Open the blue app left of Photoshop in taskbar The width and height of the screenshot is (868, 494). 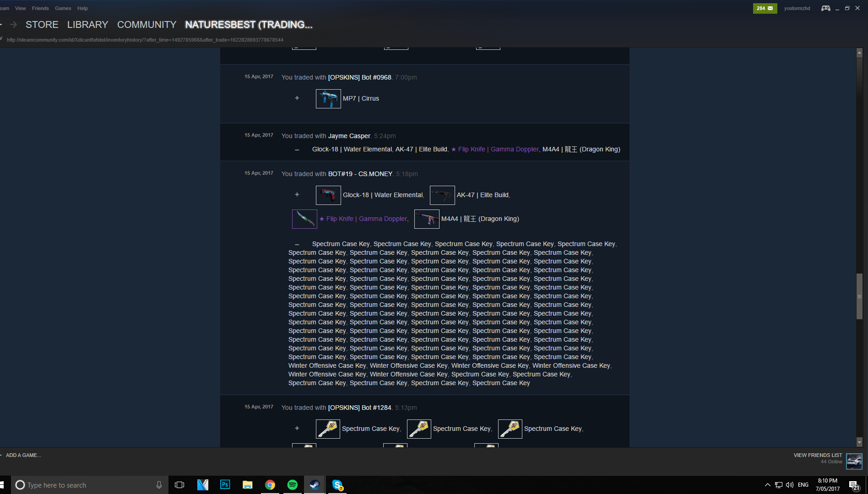coord(203,485)
